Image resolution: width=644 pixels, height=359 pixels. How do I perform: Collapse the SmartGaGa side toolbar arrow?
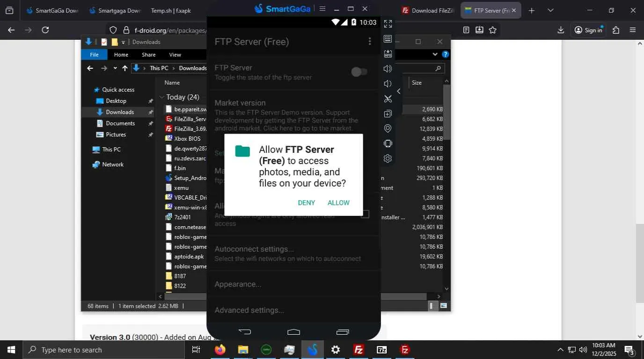click(x=399, y=91)
